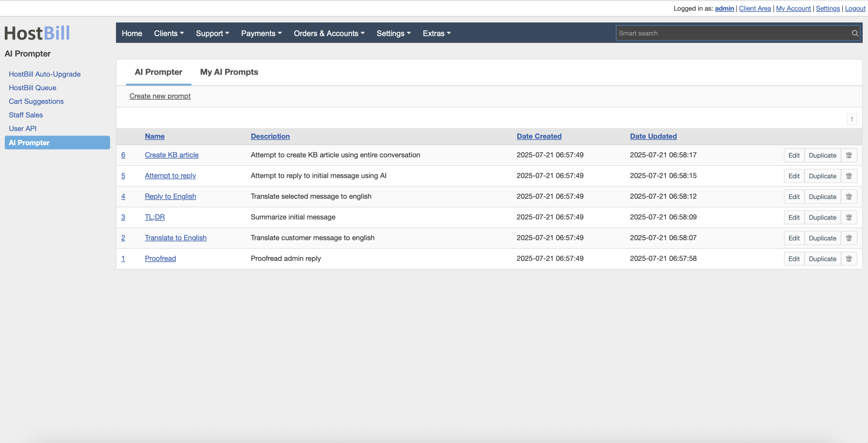The width and height of the screenshot is (868, 443).
Task: Open Cart Suggestions in sidebar
Action: pos(36,101)
